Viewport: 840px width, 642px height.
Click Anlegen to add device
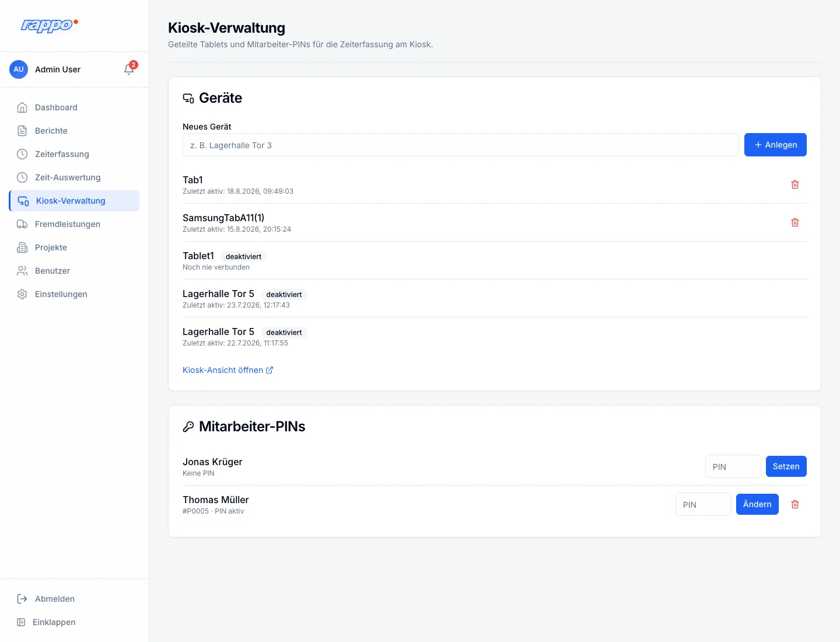(x=775, y=145)
